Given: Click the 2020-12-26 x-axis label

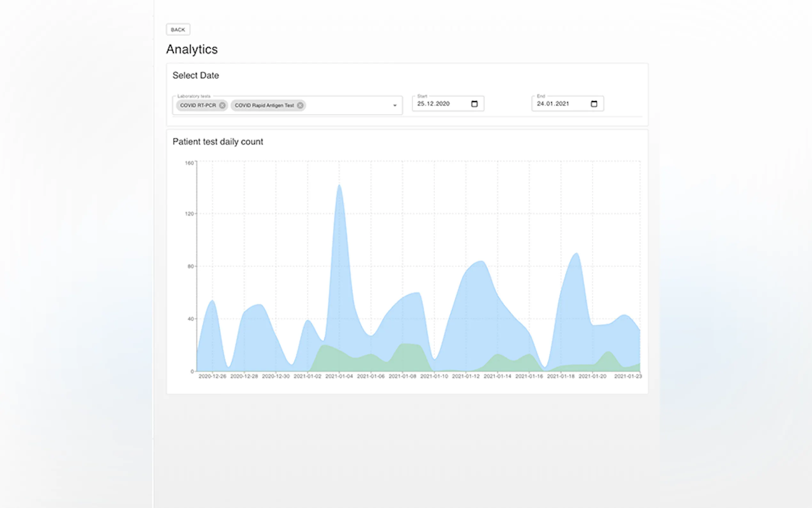Looking at the screenshot, I should coord(212,376).
